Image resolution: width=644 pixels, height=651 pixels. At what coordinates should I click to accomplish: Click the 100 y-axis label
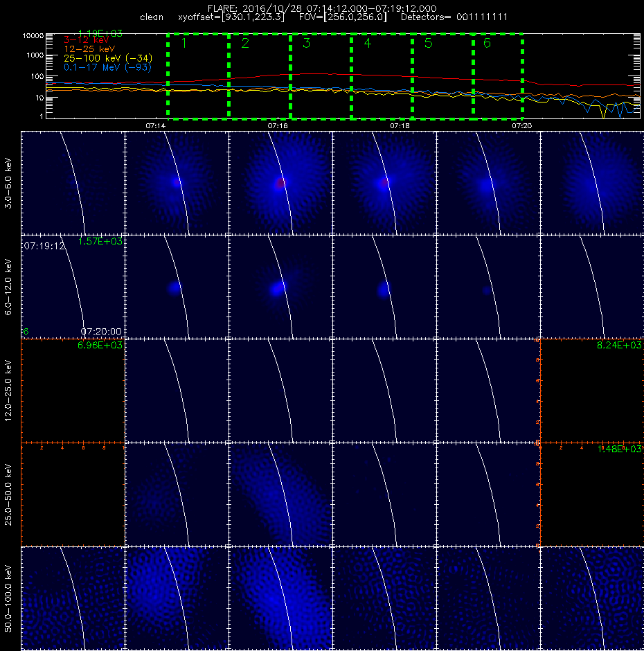coord(37,76)
